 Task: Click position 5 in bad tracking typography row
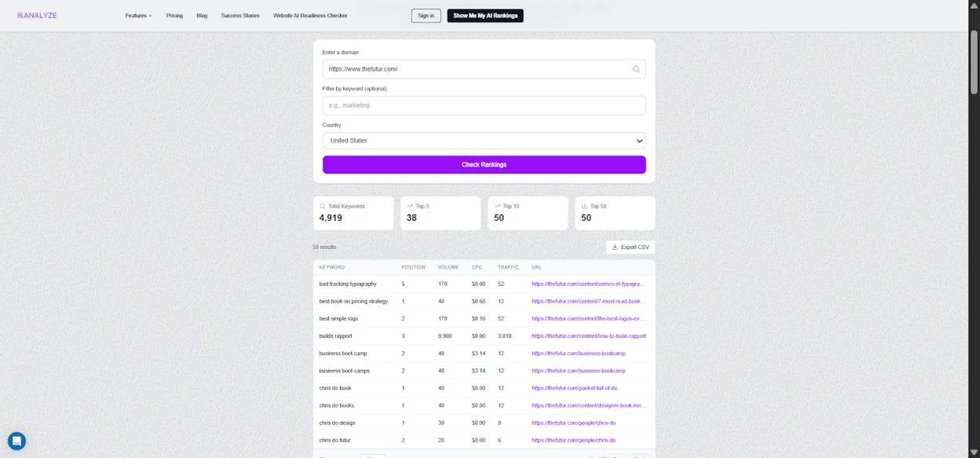coord(404,284)
